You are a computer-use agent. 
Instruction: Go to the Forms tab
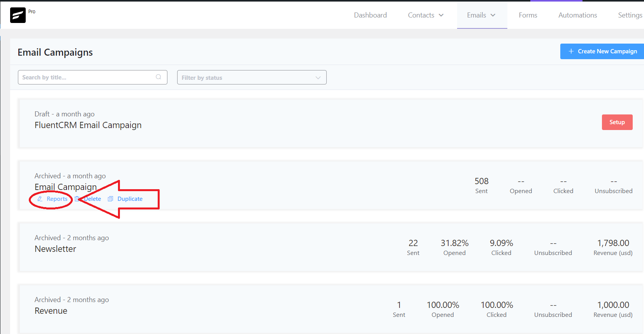[528, 15]
